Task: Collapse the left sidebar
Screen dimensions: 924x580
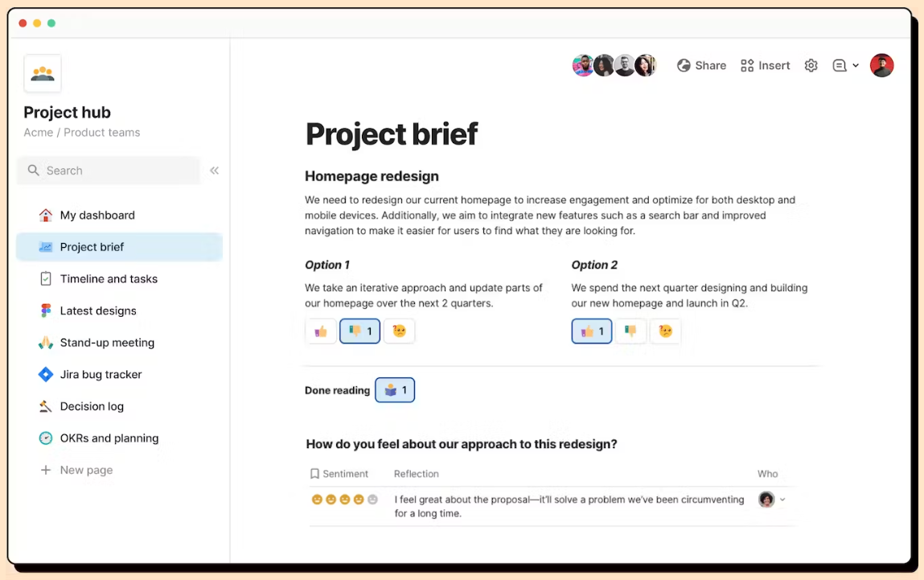Action: click(216, 171)
